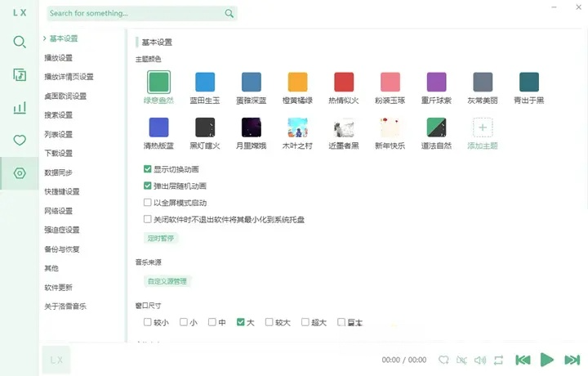
Task: Select the 灰常美丽 gray theme swatch
Action: (x=483, y=83)
